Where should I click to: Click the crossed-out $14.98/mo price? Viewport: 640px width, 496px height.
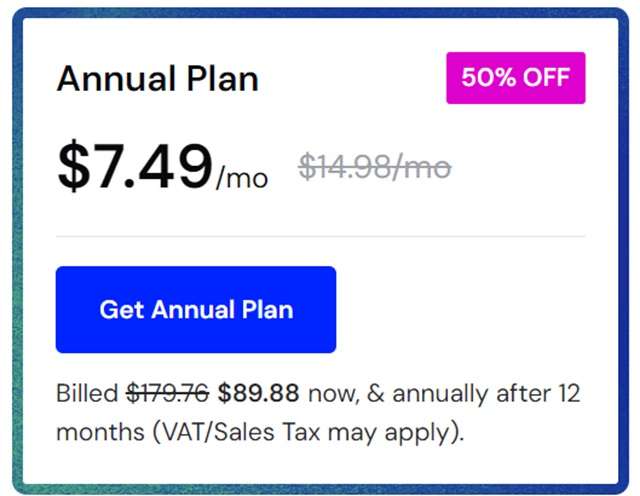[x=374, y=167]
